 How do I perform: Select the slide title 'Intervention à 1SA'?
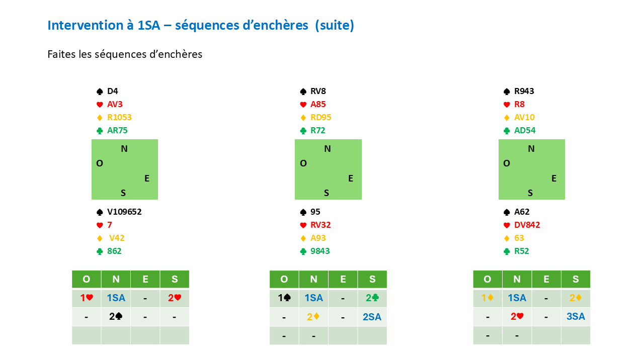[200, 25]
